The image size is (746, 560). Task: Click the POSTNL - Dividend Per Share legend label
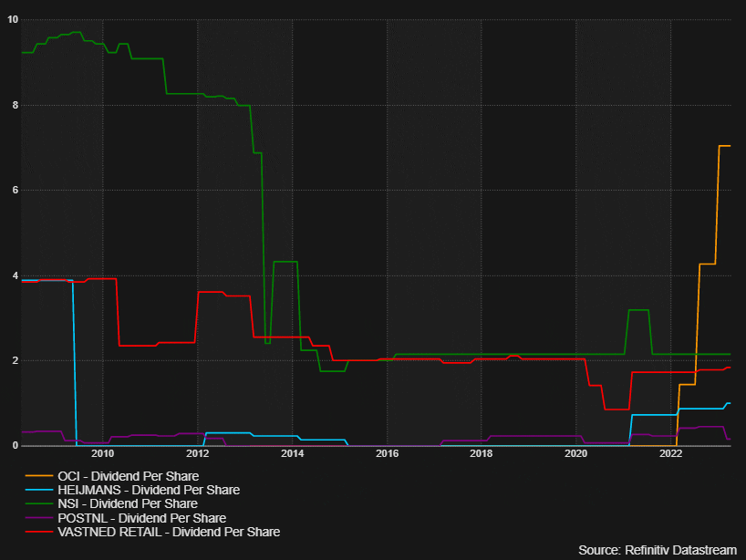pyautogui.click(x=141, y=518)
